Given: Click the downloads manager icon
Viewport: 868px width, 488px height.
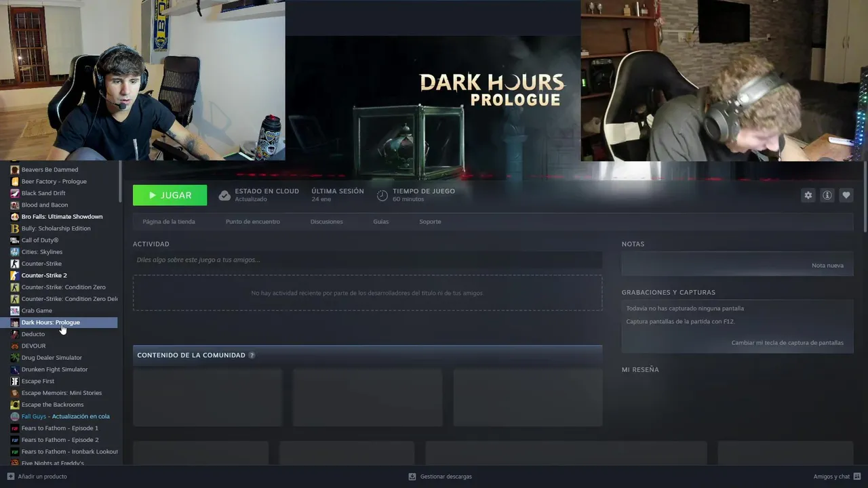Looking at the screenshot, I should click(412, 476).
